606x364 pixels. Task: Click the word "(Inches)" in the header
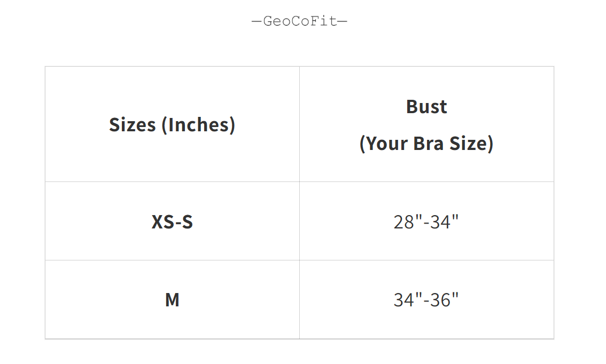tap(198, 124)
